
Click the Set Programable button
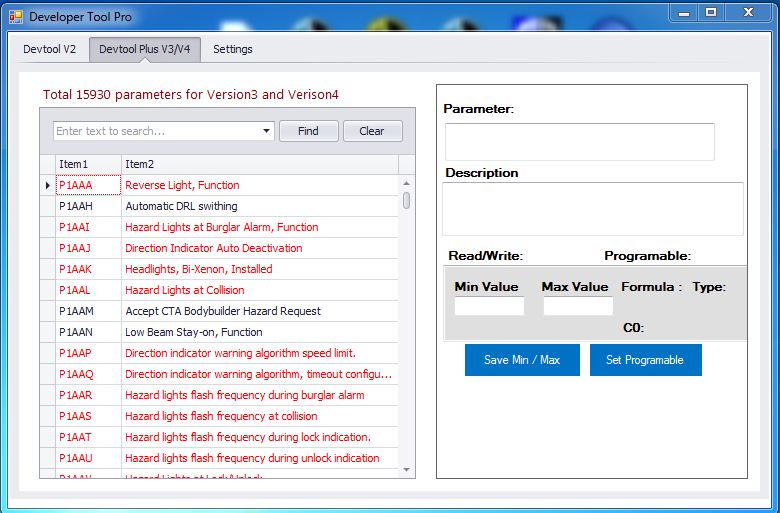pyautogui.click(x=646, y=360)
